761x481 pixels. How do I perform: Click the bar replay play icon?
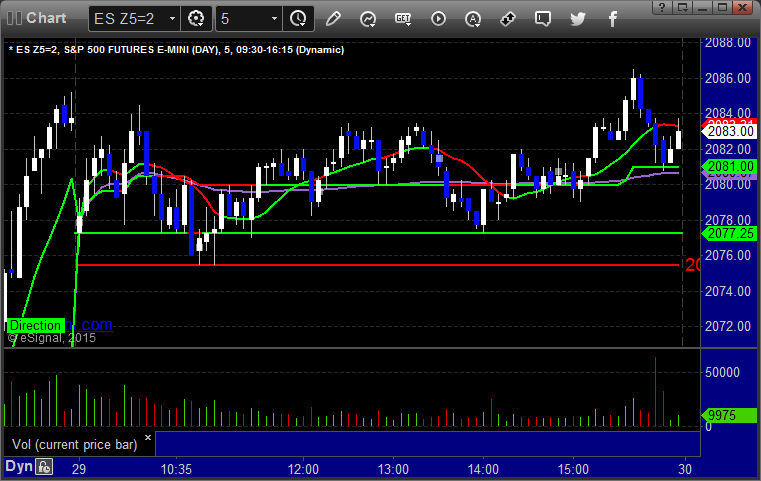point(438,19)
